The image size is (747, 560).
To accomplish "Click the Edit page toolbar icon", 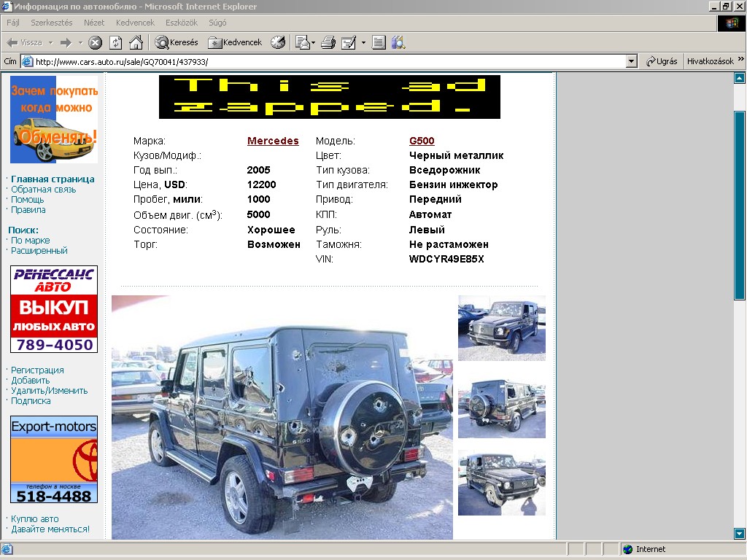I will (349, 43).
